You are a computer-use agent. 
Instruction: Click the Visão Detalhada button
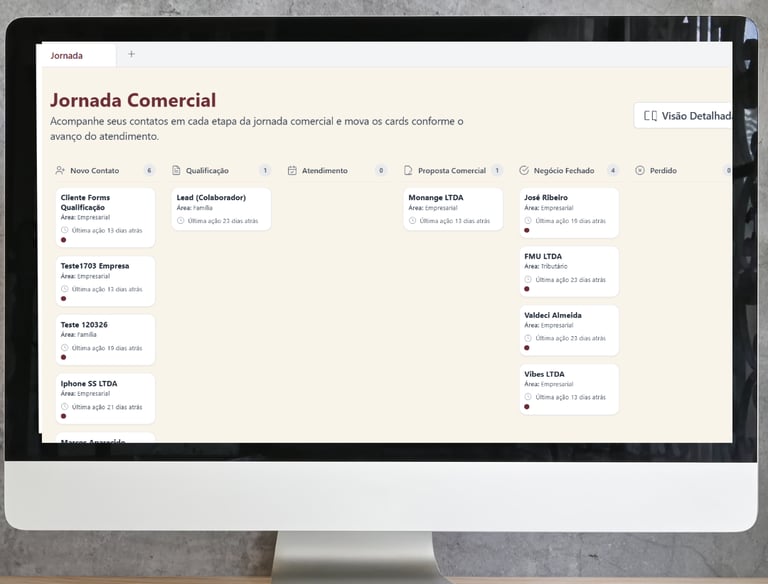pos(684,116)
